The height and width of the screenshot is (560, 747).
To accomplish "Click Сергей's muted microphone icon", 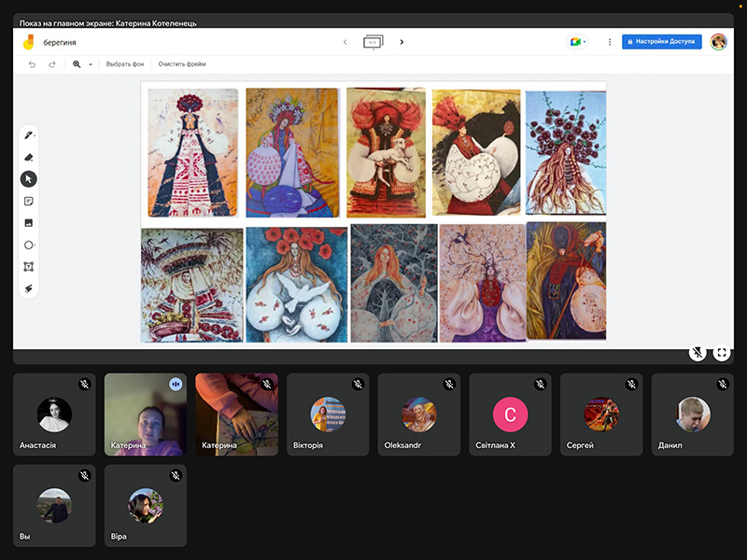I will pos(632,384).
